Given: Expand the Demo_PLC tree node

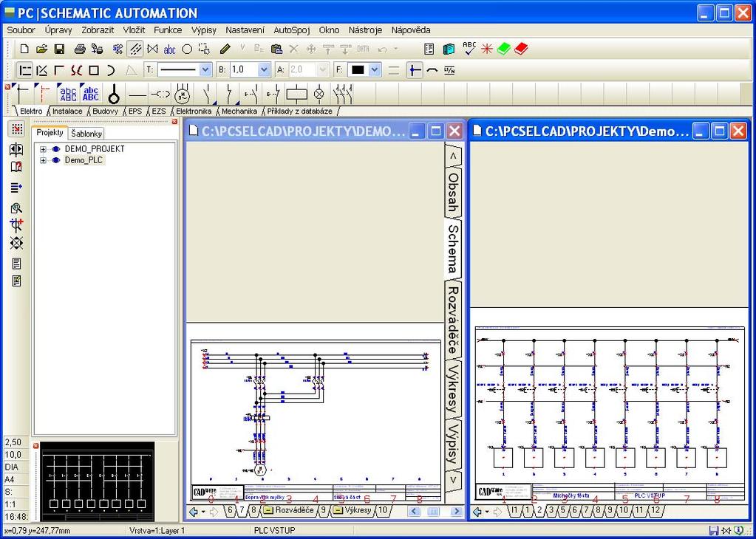Looking at the screenshot, I should pos(43,160).
